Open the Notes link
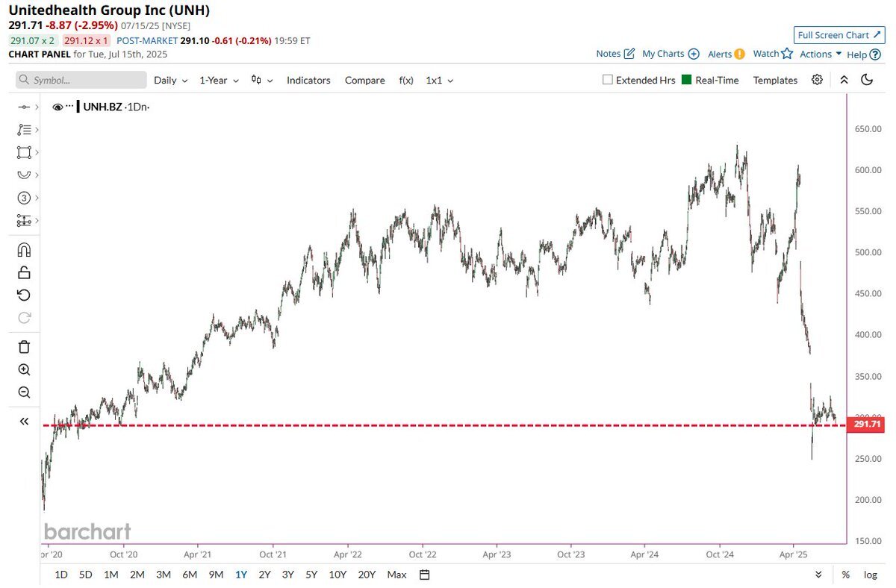The height and width of the screenshot is (588, 896). [x=609, y=54]
